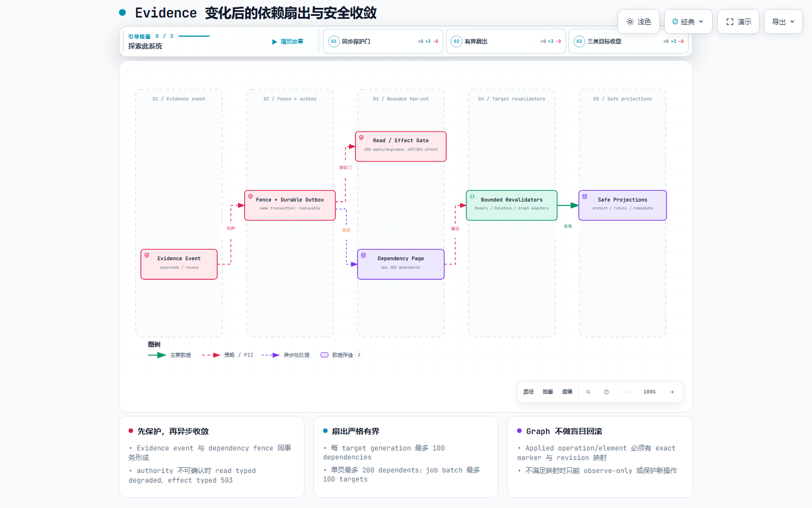The image size is (812, 508).
Task: Select the Dependency Page node
Action: pyautogui.click(x=401, y=264)
